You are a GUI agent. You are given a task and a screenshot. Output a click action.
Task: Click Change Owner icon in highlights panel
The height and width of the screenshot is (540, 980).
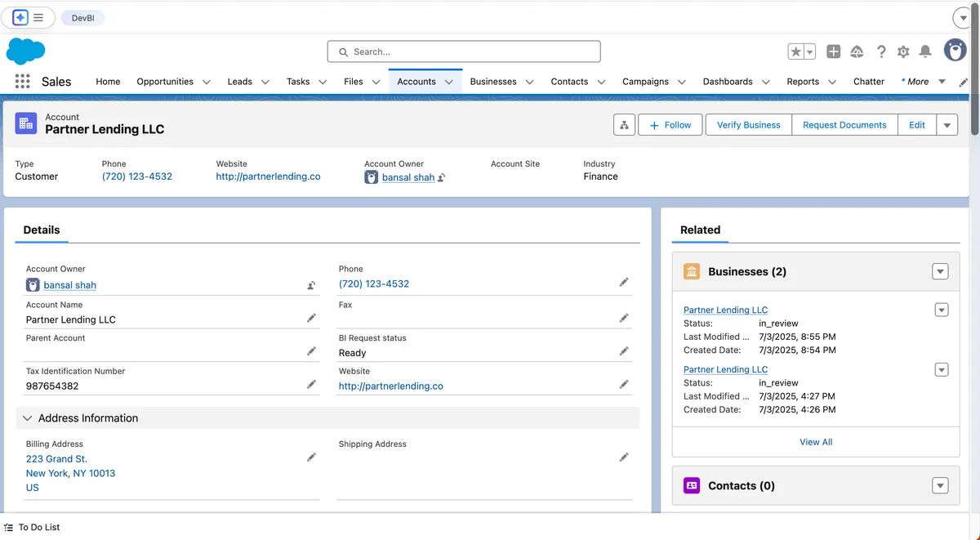point(442,177)
